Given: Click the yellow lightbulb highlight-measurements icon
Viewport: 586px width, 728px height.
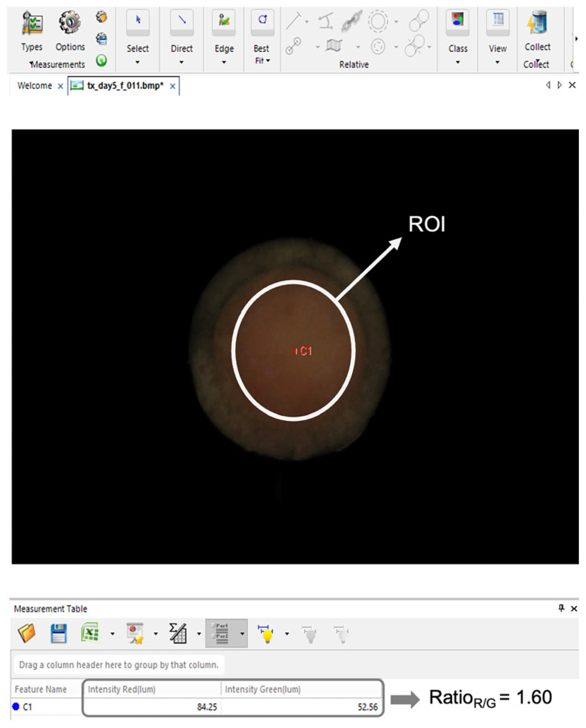Looking at the screenshot, I should pos(266,634).
